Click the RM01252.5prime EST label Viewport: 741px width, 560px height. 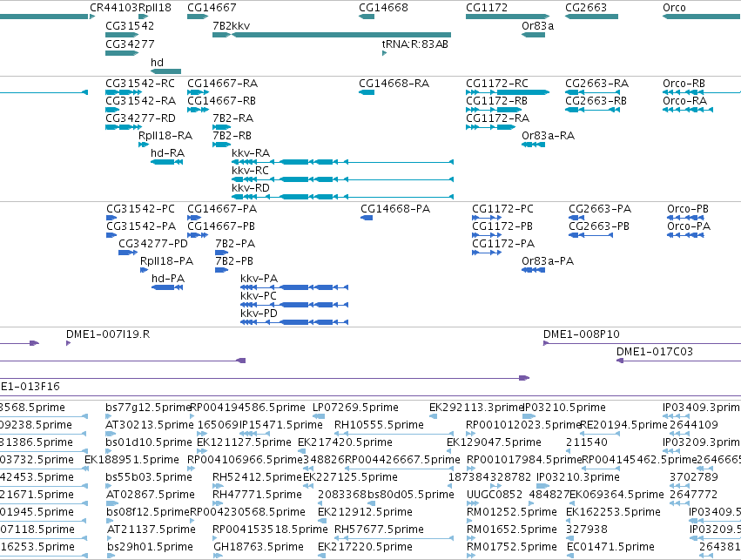pyautogui.click(x=512, y=513)
